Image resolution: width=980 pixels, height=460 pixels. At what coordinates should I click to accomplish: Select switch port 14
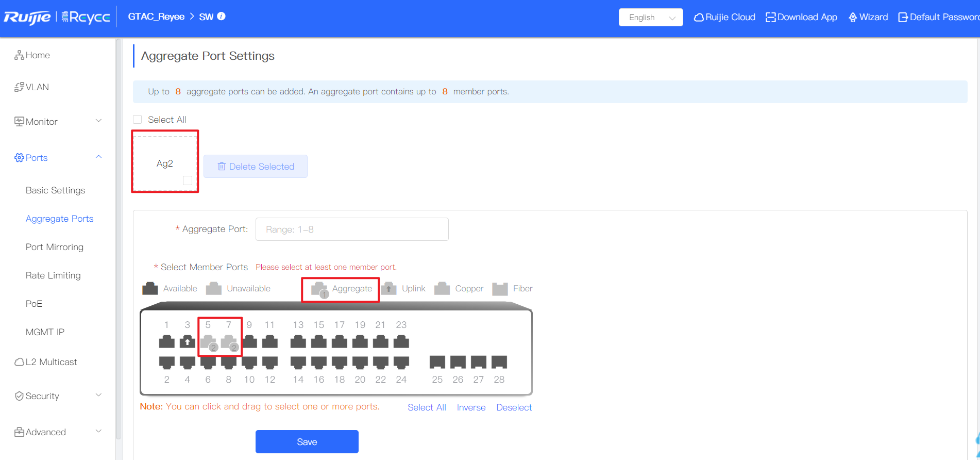pyautogui.click(x=298, y=363)
